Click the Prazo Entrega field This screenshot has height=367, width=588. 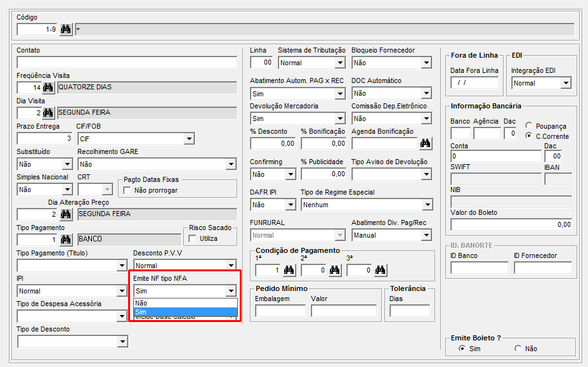click(44, 139)
